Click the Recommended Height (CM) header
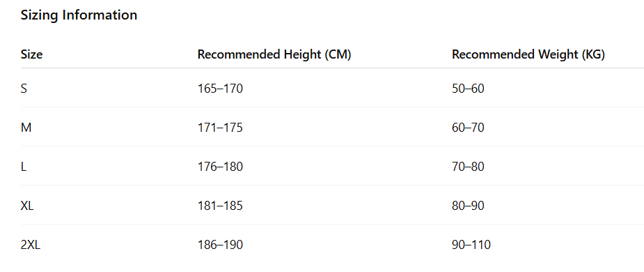 tap(274, 54)
